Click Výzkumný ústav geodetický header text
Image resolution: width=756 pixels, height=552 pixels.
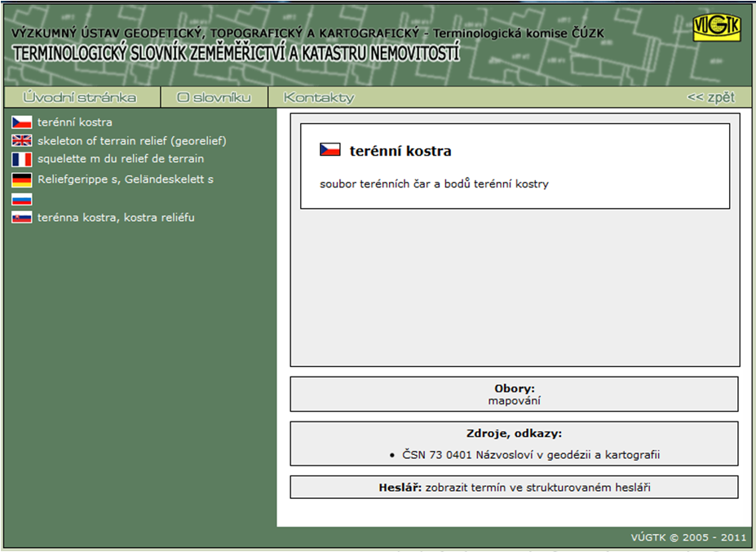307,33
